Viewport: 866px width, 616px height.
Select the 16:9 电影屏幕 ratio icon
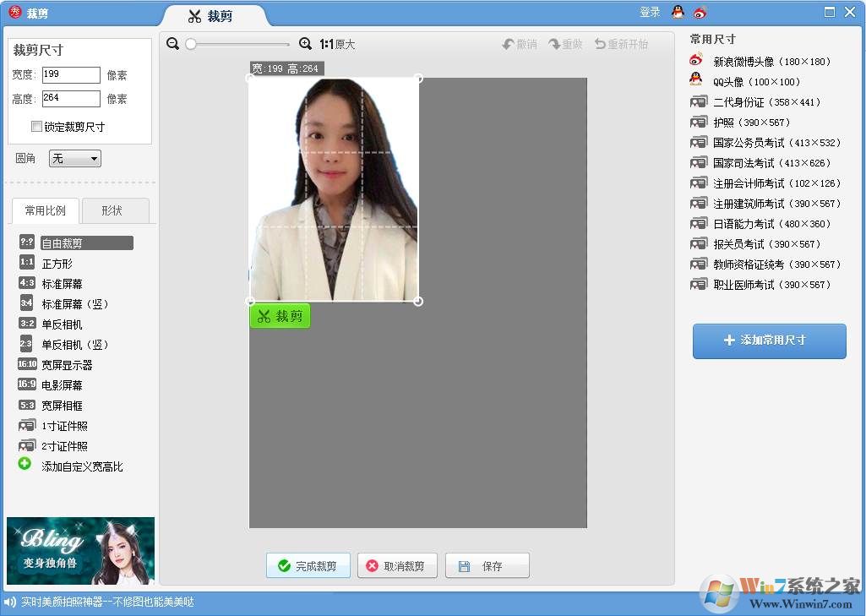tap(27, 384)
